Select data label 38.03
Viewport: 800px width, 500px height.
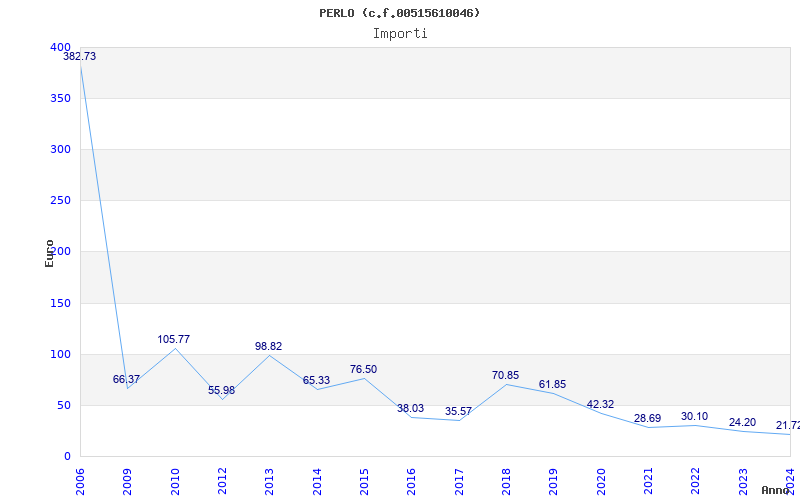point(411,409)
